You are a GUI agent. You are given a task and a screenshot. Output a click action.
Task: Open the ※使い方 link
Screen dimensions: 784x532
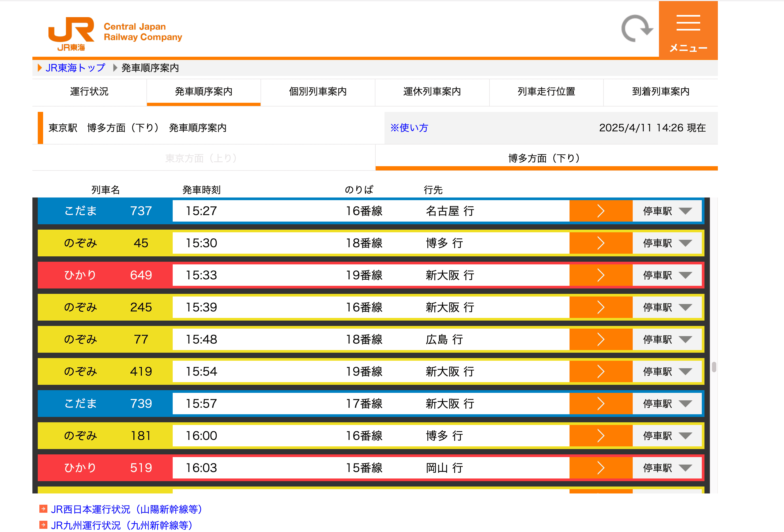[x=409, y=128]
